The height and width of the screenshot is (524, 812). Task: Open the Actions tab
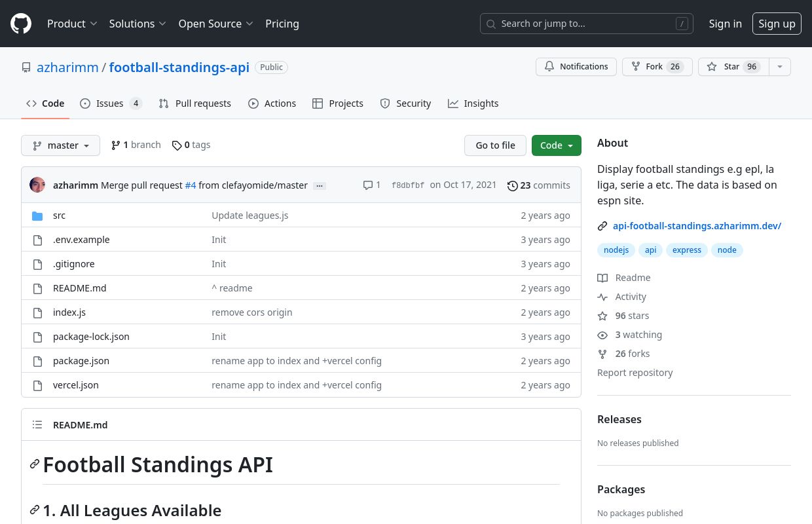[272, 103]
